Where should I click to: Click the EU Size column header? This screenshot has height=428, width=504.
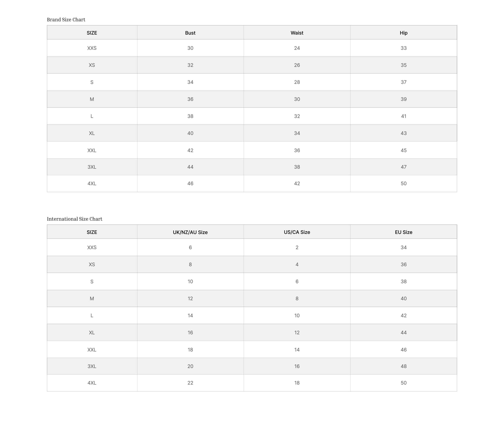(x=403, y=232)
